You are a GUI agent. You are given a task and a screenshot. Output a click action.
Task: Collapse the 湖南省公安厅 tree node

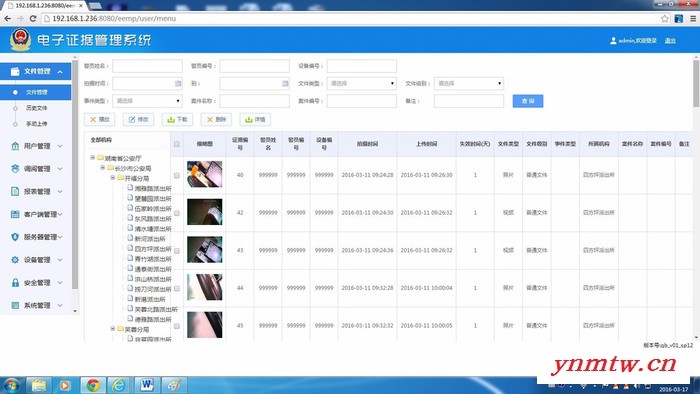coord(93,158)
